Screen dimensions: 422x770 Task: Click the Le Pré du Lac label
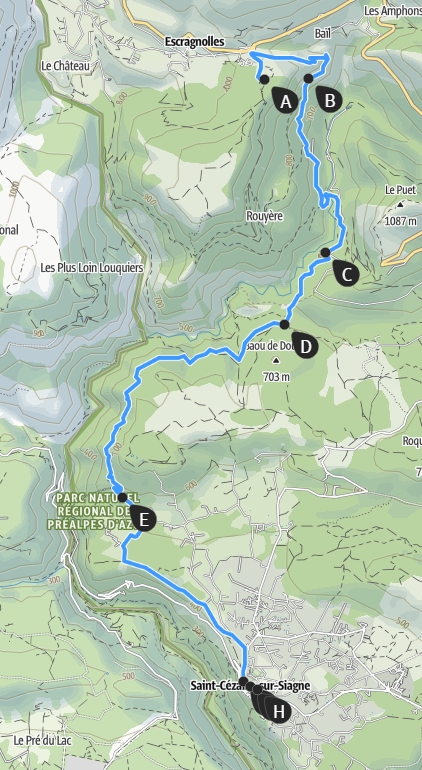pyautogui.click(x=42, y=740)
